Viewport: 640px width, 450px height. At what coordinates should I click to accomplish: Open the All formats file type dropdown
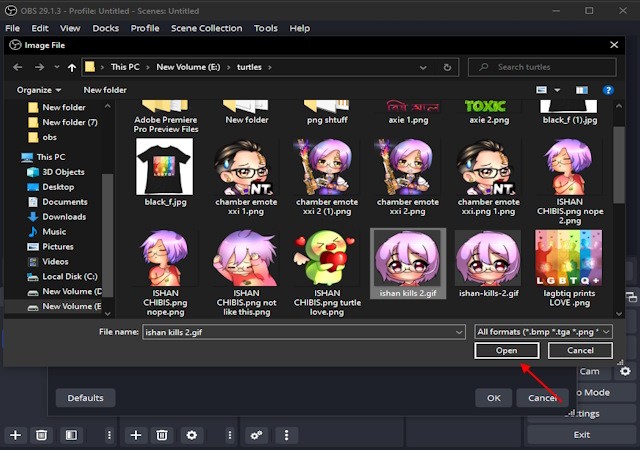543,332
